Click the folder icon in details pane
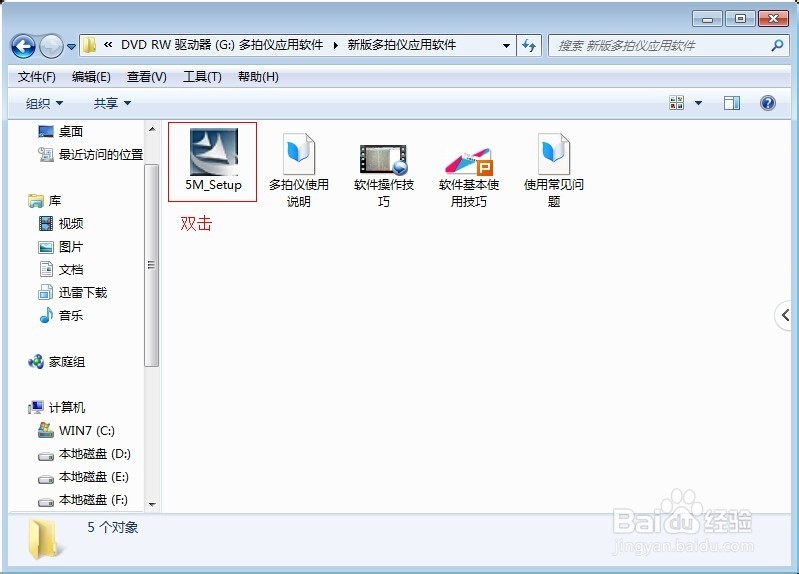This screenshot has height=574, width=799. click(x=45, y=539)
